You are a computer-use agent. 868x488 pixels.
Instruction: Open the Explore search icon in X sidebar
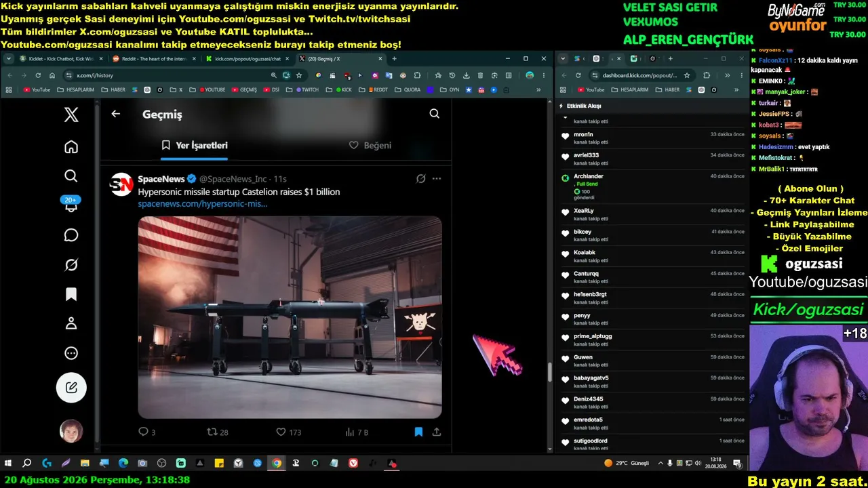(71, 176)
